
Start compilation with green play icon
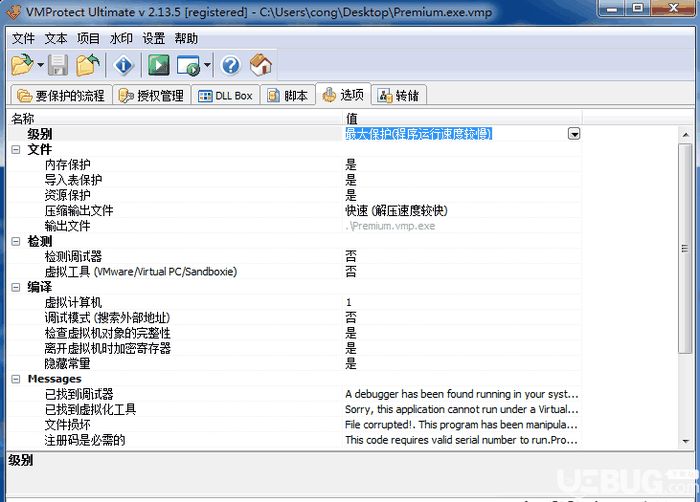click(159, 65)
